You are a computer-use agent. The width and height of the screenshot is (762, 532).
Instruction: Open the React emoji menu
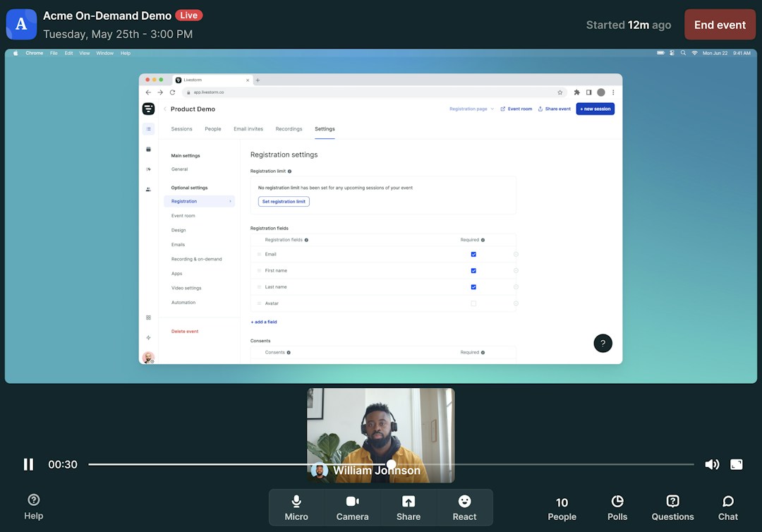(464, 508)
